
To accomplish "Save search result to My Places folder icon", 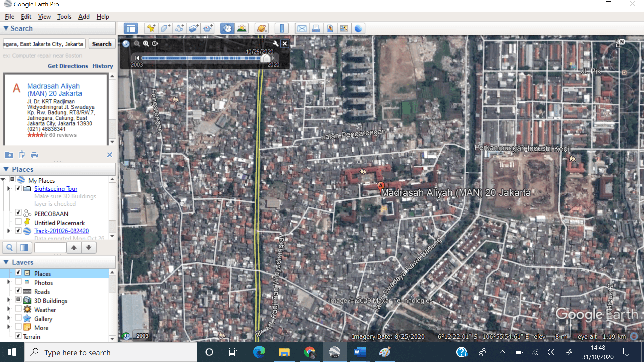I will pos(9,155).
